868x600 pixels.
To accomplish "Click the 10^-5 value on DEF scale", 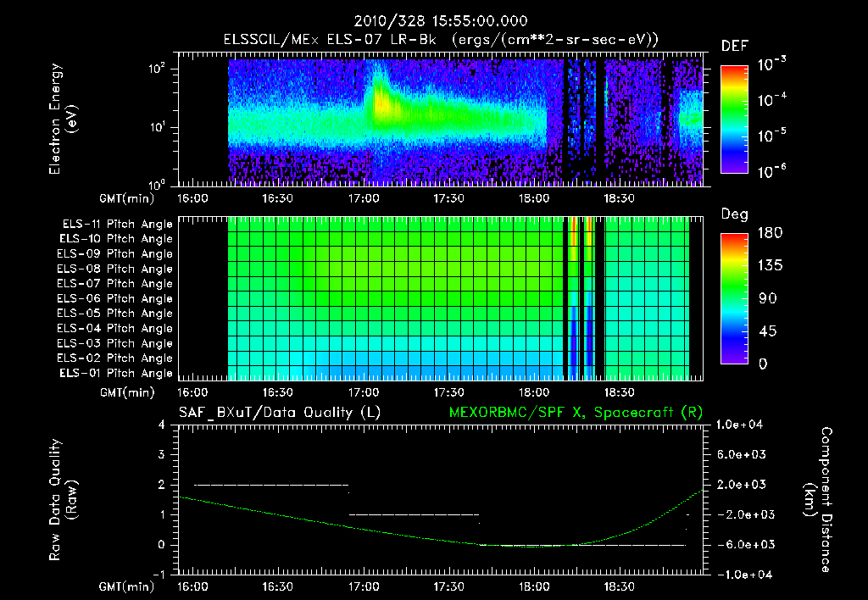I will 771,136.
